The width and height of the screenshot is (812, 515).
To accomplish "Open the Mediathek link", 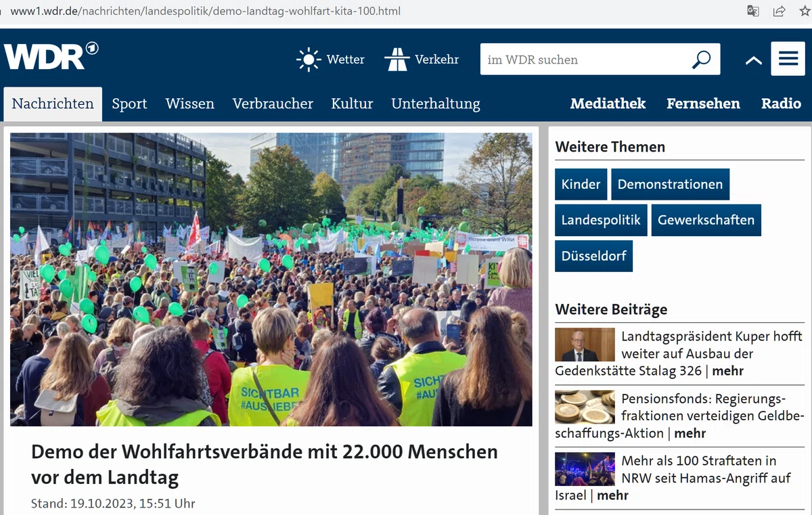I will 608,104.
